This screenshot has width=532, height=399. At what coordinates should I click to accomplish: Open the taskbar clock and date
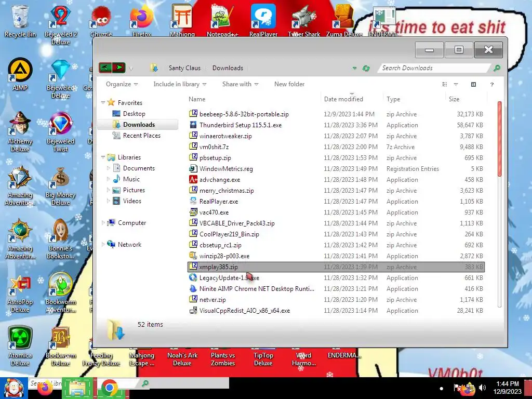coord(507,388)
